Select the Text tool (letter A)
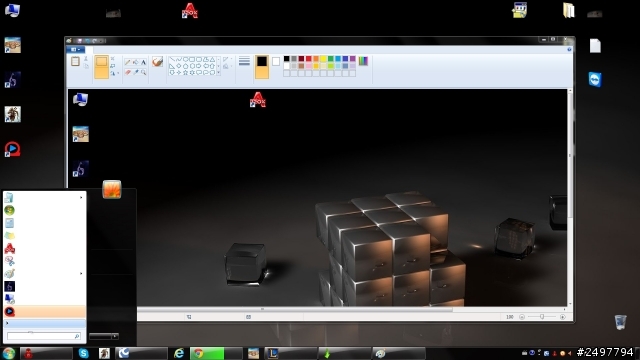Image resolution: width=640 pixels, height=360 pixels. [x=143, y=62]
